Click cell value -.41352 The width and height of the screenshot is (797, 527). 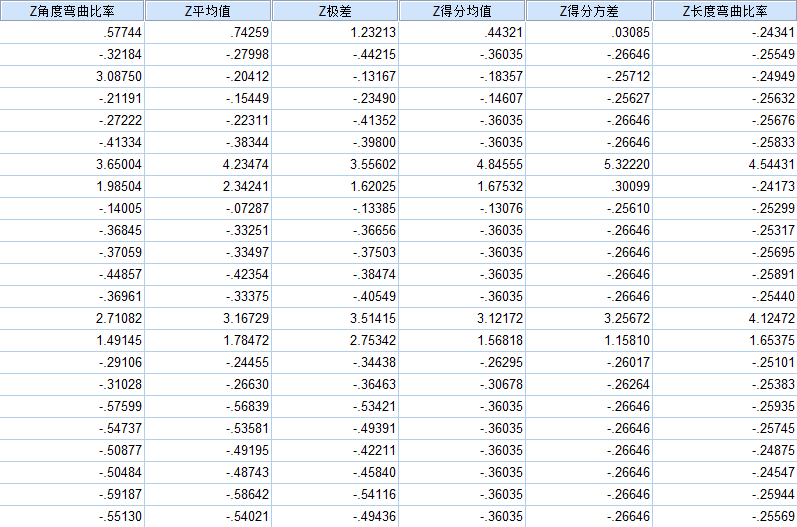pyautogui.click(x=374, y=120)
